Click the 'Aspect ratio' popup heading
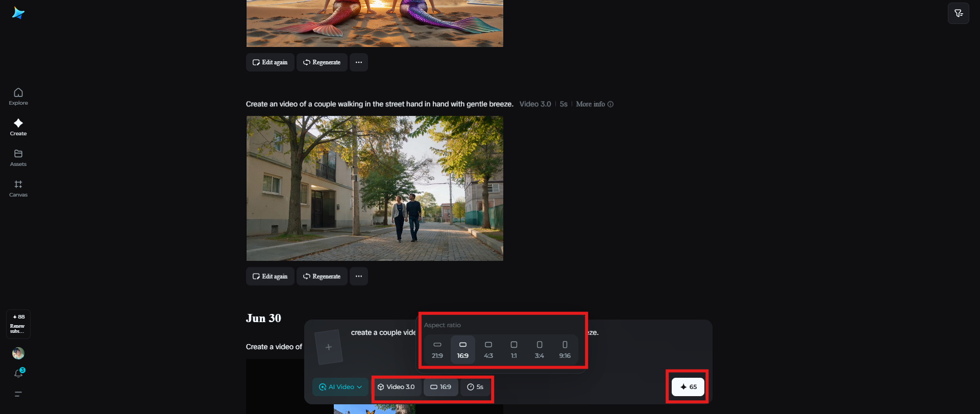 (x=443, y=325)
